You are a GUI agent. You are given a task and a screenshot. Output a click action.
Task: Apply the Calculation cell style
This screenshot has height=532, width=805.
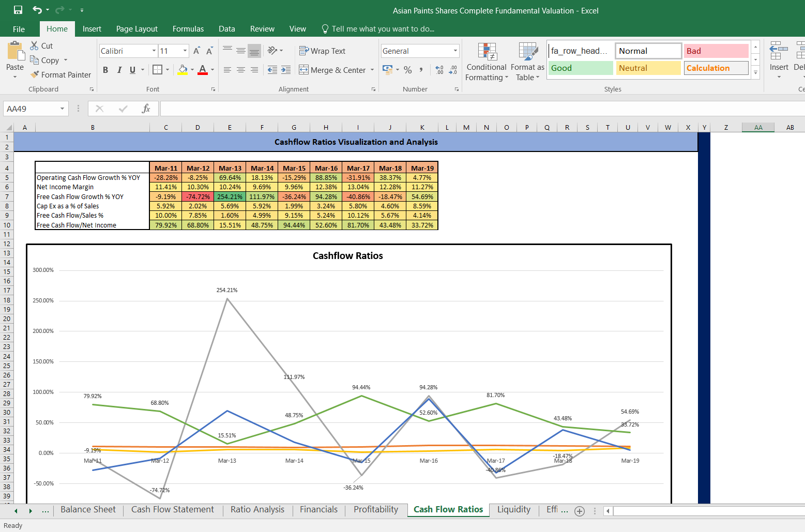[x=716, y=68]
